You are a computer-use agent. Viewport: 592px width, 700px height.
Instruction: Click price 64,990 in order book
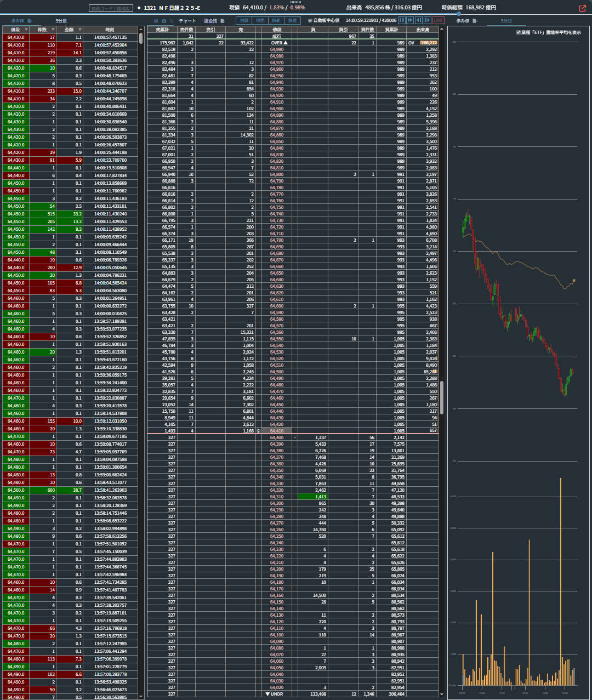point(277,49)
